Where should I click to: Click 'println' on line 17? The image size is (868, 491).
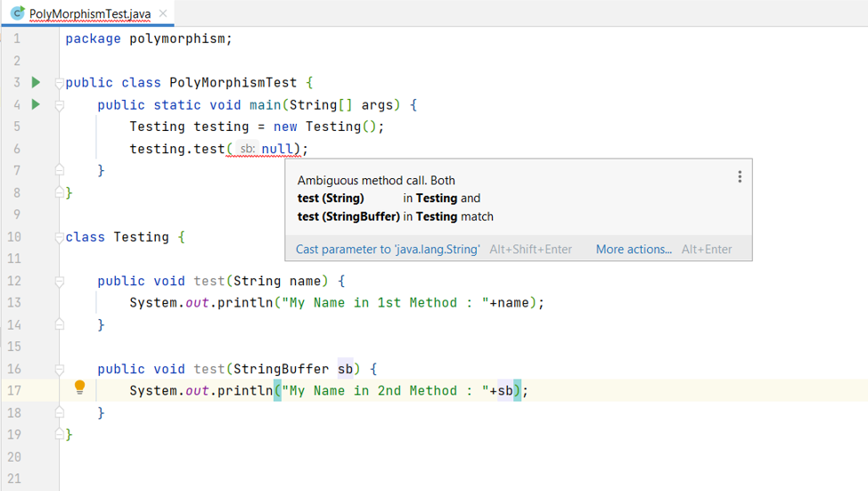click(245, 391)
